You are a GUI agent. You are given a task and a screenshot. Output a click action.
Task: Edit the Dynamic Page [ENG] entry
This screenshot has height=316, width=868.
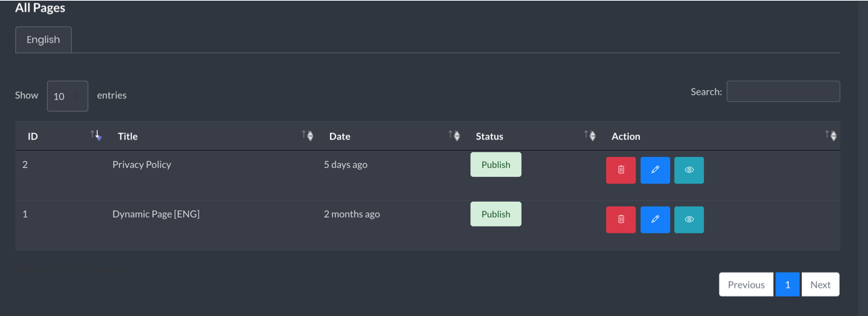click(x=655, y=220)
